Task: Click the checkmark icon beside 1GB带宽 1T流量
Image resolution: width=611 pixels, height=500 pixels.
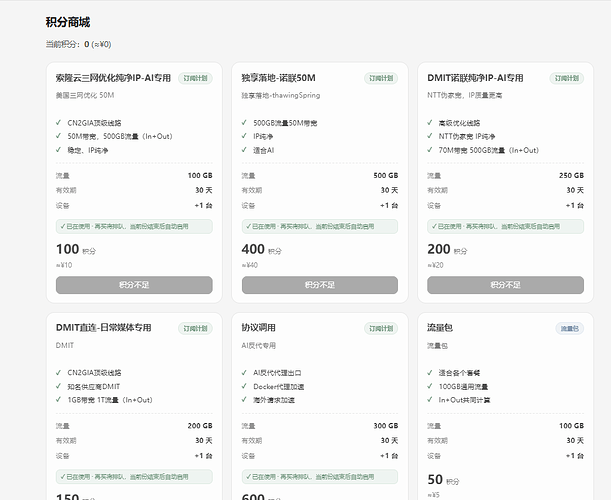Action: 58,399
